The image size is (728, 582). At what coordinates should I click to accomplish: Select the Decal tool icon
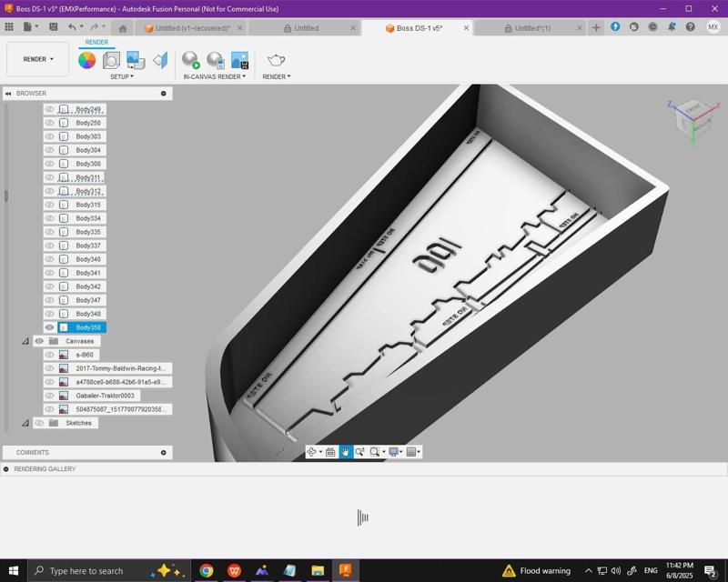[x=135, y=60]
